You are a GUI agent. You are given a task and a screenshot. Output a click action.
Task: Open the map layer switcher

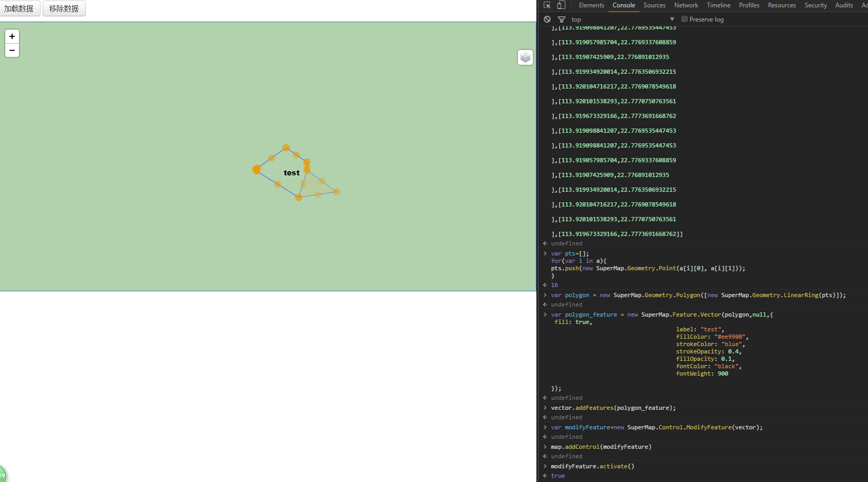click(x=525, y=57)
